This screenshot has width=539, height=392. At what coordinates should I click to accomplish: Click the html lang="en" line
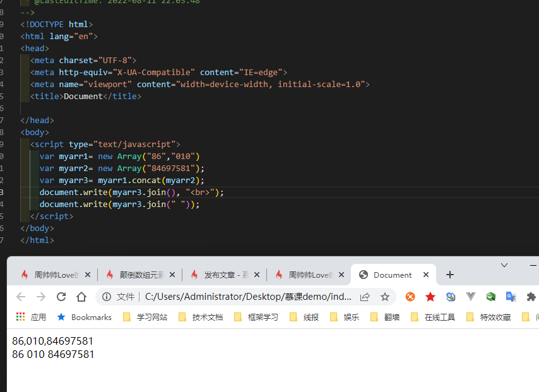pyautogui.click(x=59, y=37)
